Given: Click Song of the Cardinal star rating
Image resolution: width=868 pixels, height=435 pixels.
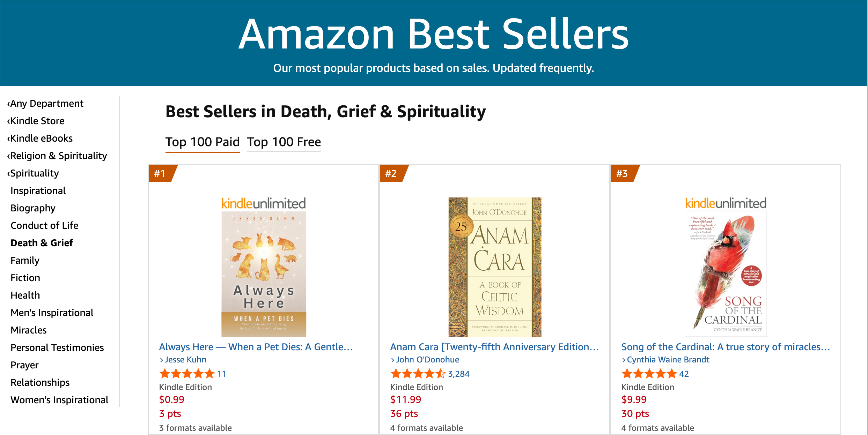Looking at the screenshot, I should click(649, 374).
